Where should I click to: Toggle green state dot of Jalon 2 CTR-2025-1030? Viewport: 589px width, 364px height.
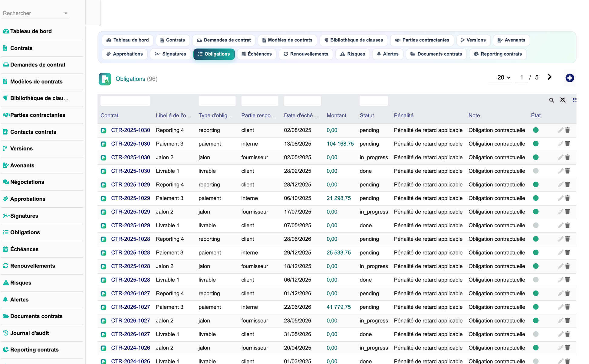coord(536,157)
